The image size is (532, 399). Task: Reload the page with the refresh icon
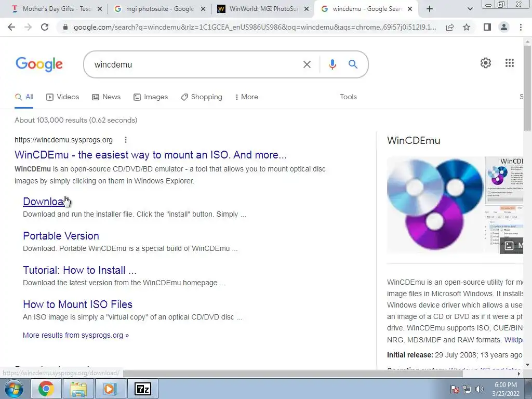(x=45, y=27)
